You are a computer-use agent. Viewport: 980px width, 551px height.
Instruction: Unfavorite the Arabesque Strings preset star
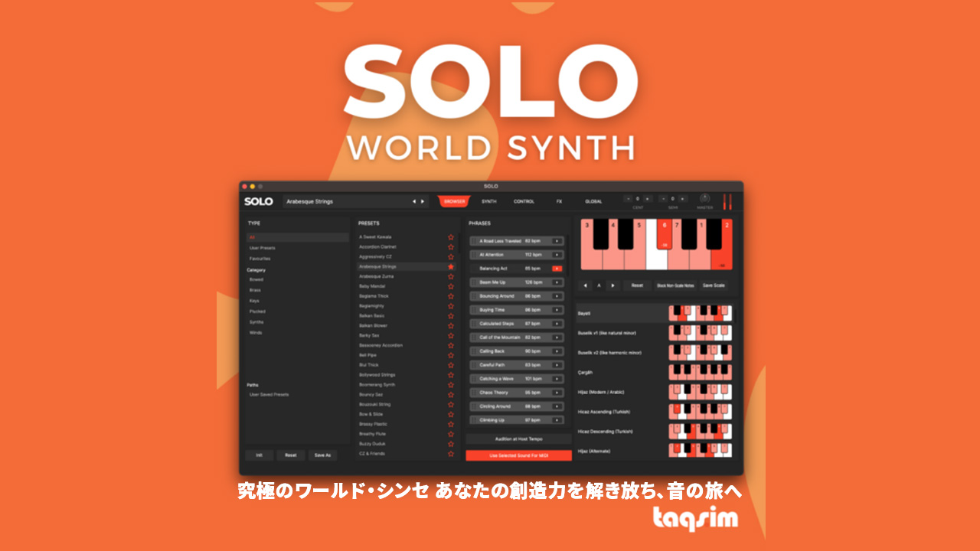pyautogui.click(x=451, y=266)
